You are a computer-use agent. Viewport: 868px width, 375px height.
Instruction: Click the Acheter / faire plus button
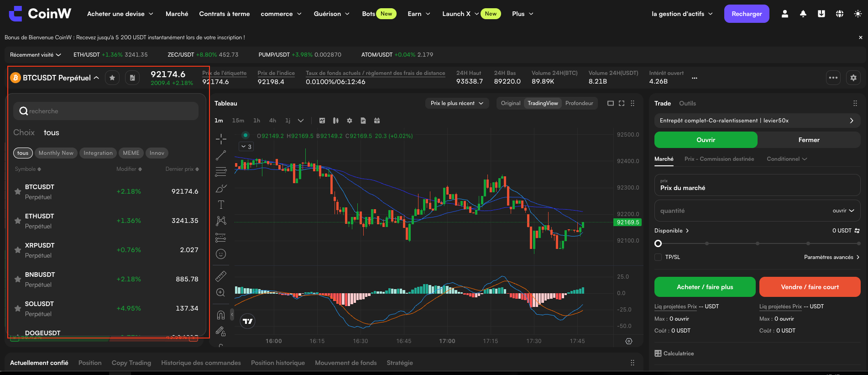tap(705, 287)
